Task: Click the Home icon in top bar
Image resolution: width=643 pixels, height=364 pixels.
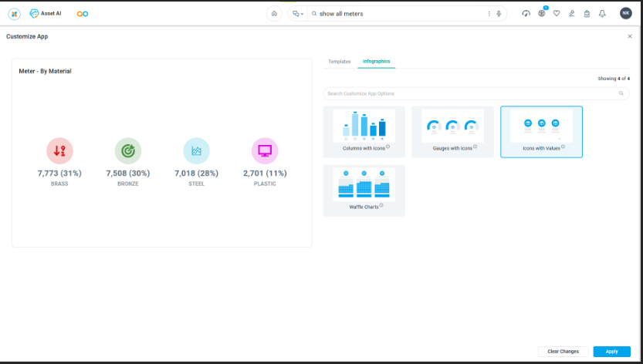Action: (274, 14)
